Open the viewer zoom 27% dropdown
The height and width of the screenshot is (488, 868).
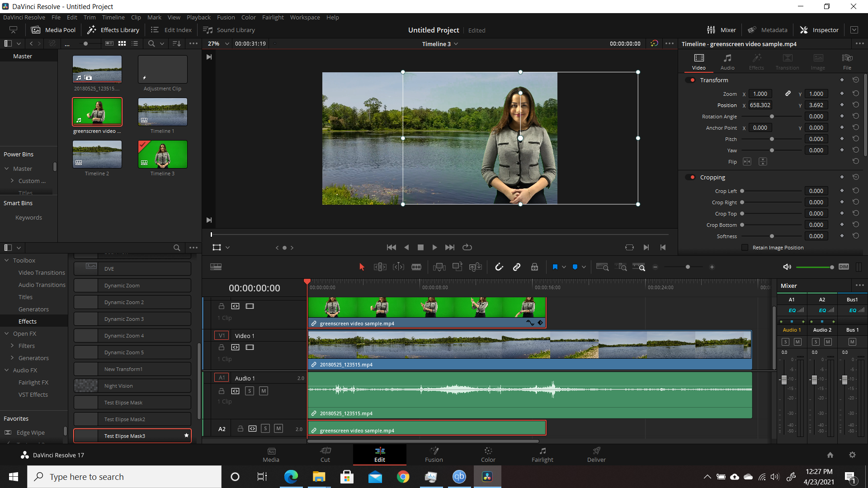(x=227, y=44)
